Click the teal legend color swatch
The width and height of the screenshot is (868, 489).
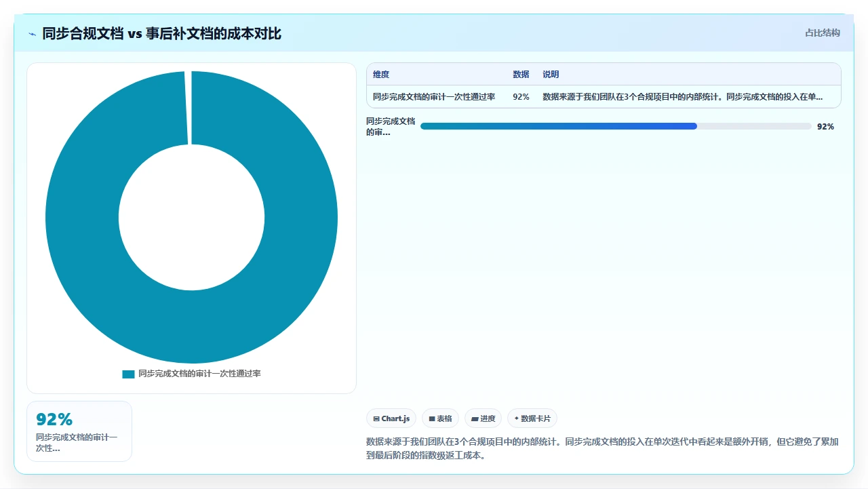(x=128, y=374)
